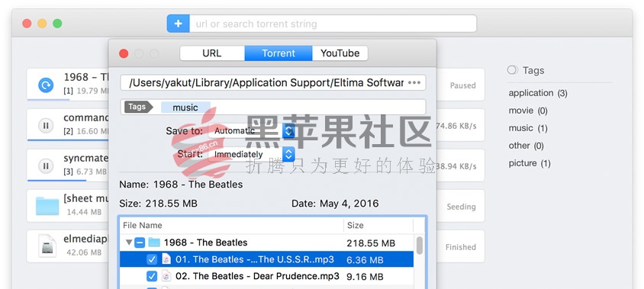The image size is (644, 289).
Task: Filter by the picture (1) tag
Action: tap(530, 163)
